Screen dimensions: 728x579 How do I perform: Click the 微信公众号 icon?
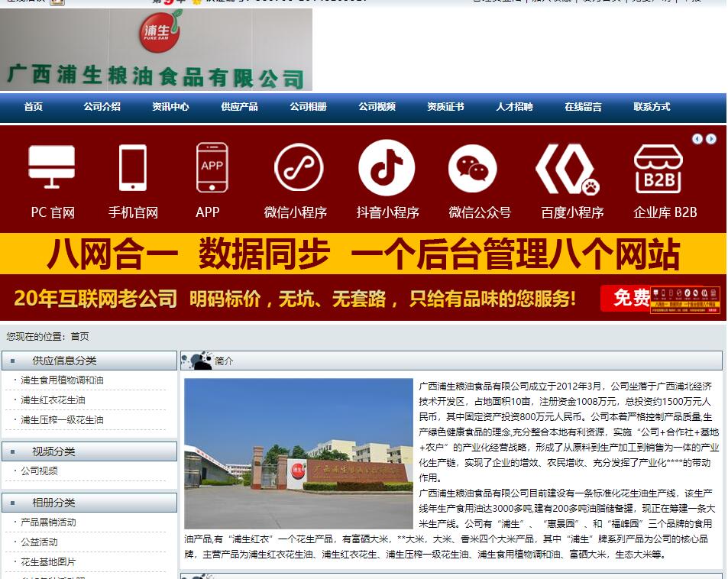tap(473, 168)
